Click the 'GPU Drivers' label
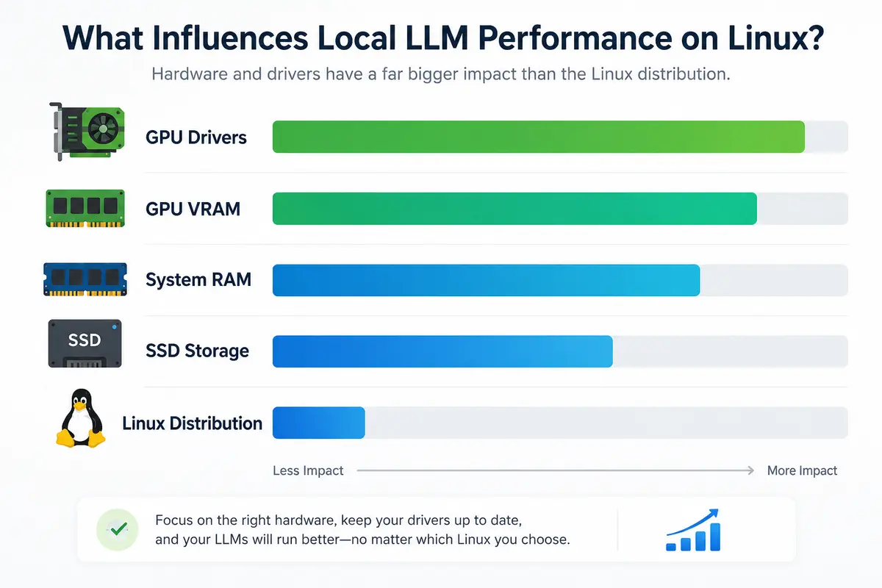The width and height of the screenshot is (882, 588). (x=196, y=137)
